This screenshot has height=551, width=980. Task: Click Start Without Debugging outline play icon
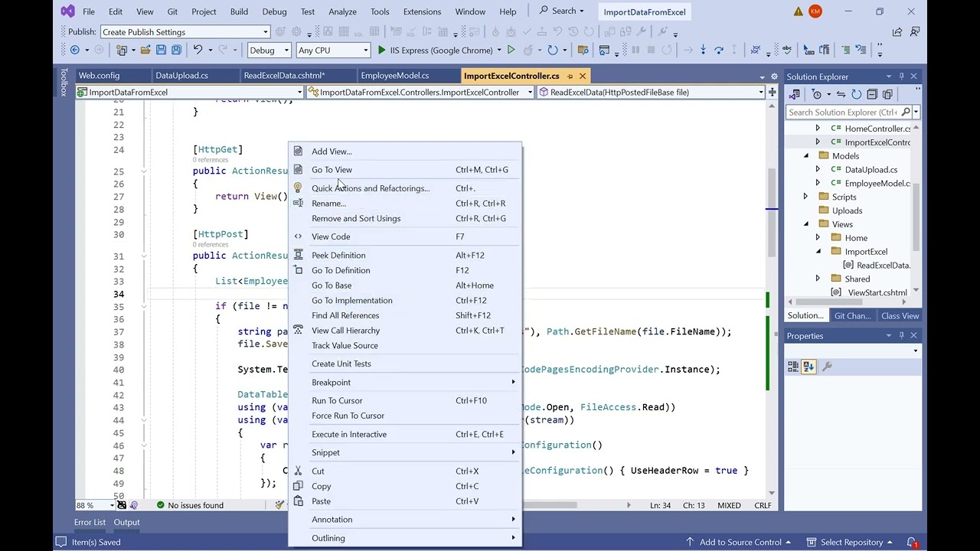(511, 50)
